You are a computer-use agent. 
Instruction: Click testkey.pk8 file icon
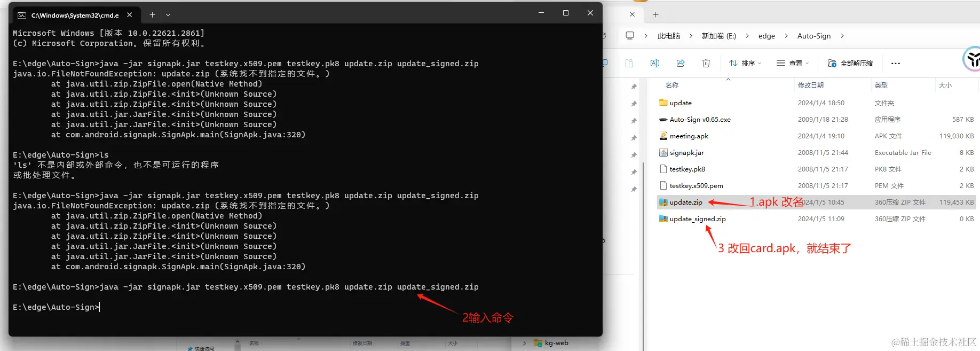click(x=663, y=169)
